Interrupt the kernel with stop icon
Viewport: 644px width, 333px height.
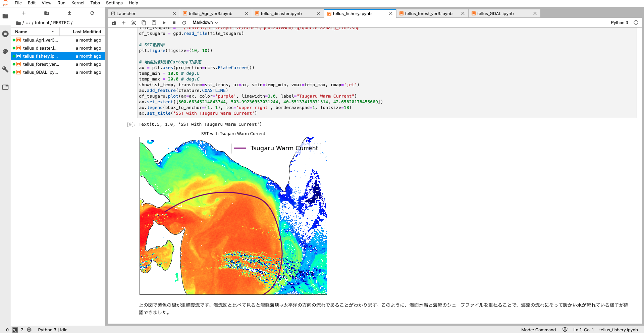174,23
